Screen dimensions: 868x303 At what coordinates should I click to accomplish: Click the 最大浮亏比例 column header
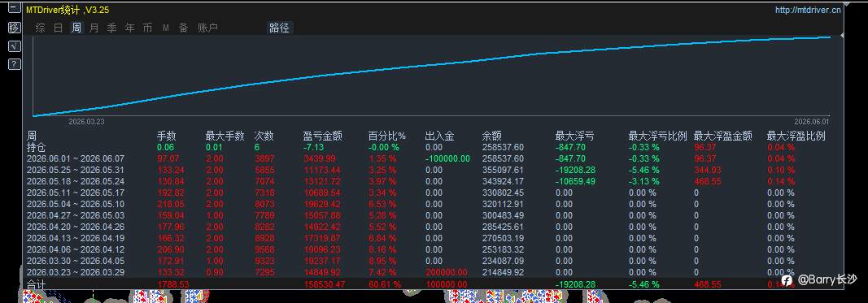(x=657, y=136)
